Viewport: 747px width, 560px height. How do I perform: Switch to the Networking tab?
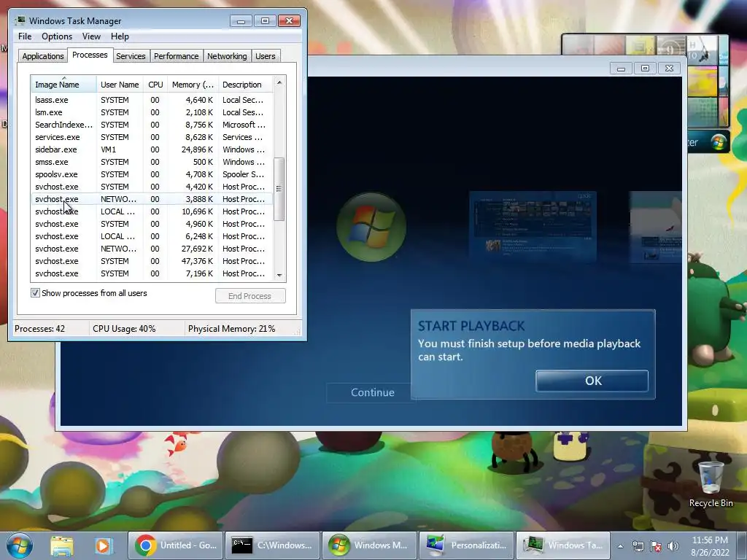click(x=227, y=56)
